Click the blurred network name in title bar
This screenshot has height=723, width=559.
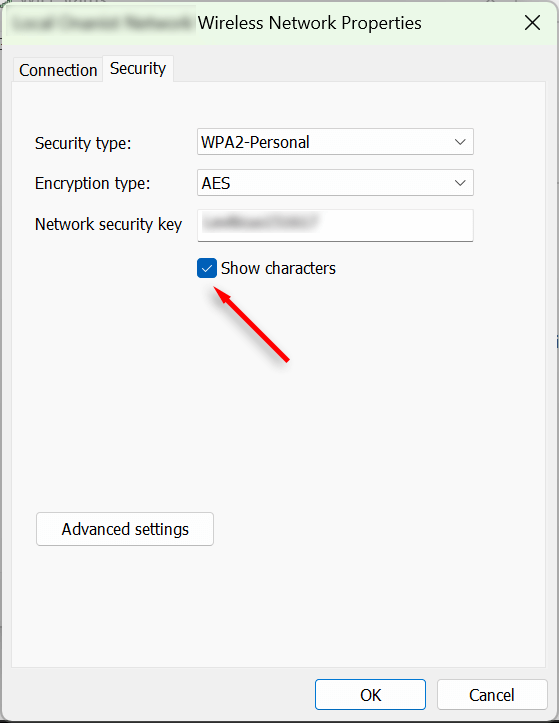pos(101,23)
